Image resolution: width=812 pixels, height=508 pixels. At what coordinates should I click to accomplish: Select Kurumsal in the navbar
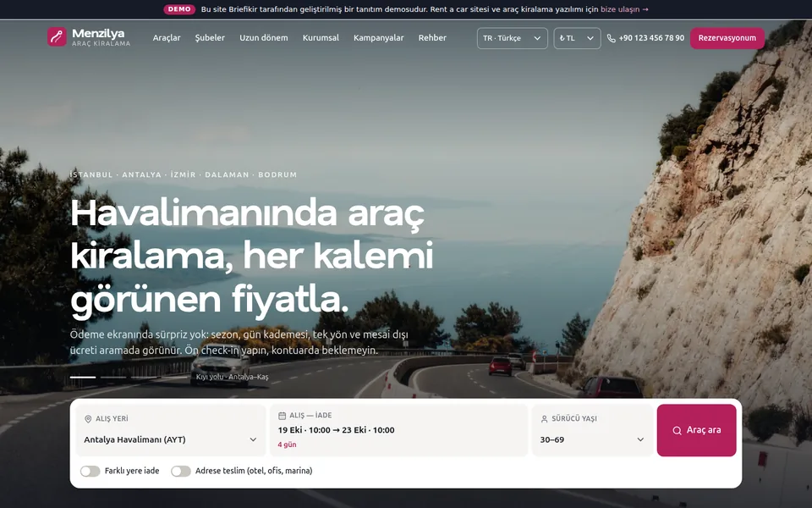point(321,38)
